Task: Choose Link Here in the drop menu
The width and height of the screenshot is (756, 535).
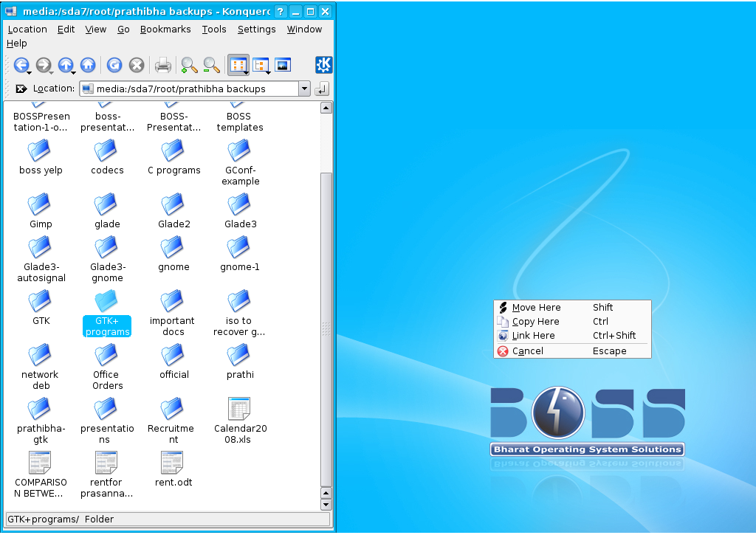Action: pyautogui.click(x=572, y=336)
